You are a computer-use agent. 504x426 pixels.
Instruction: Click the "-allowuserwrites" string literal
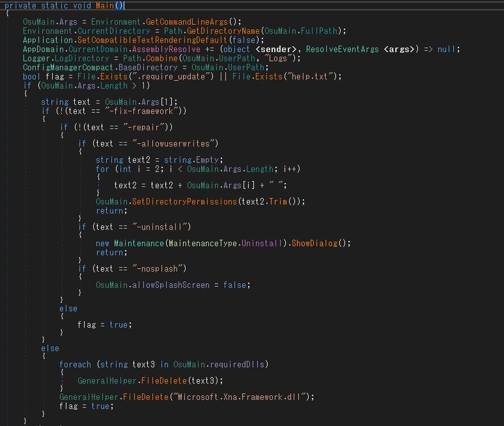(x=175, y=143)
